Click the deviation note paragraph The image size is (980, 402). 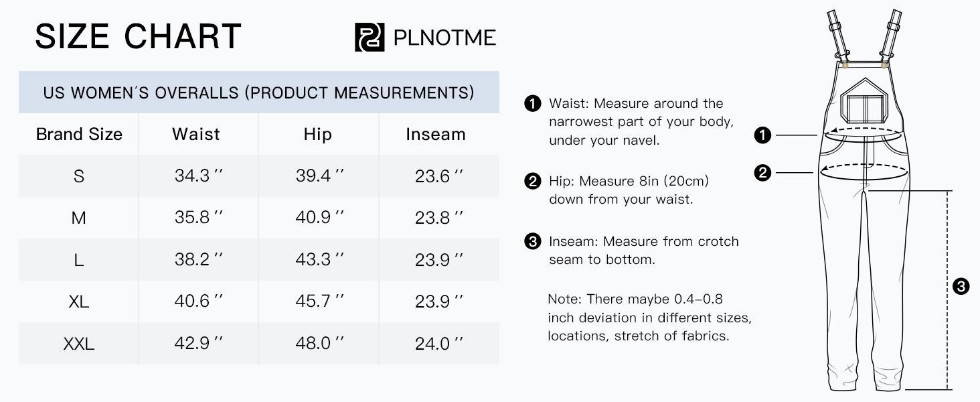649,317
